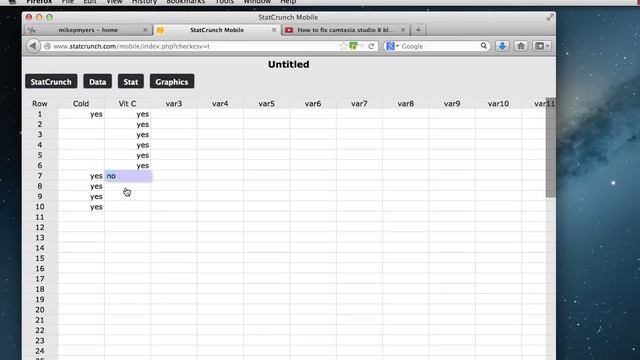Close the mikepmyers home tab
The image size is (640, 360).
[145, 30]
